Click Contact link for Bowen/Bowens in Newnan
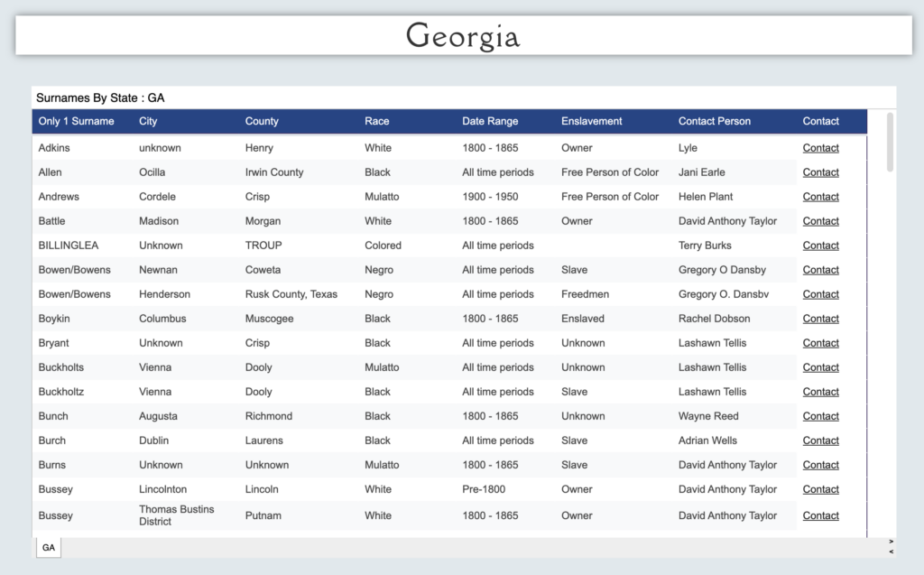Screen dimensions: 924x575 tap(820, 270)
